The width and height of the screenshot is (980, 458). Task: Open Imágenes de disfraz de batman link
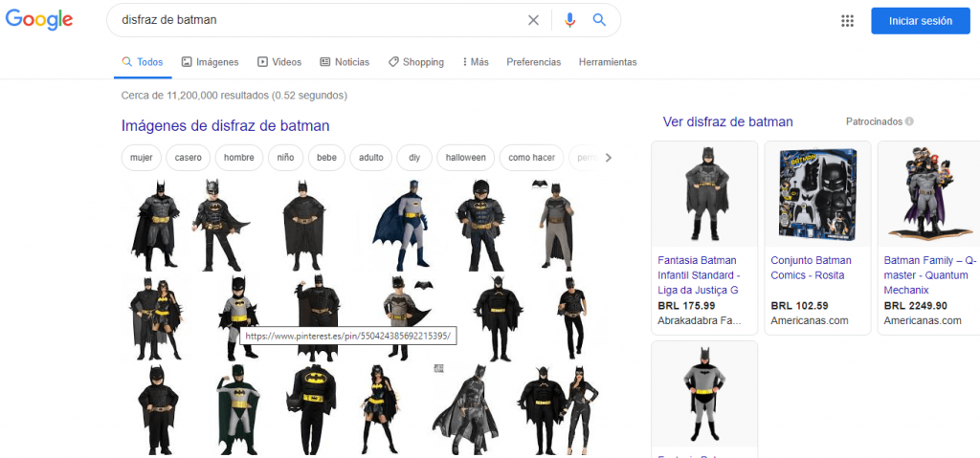225,125
